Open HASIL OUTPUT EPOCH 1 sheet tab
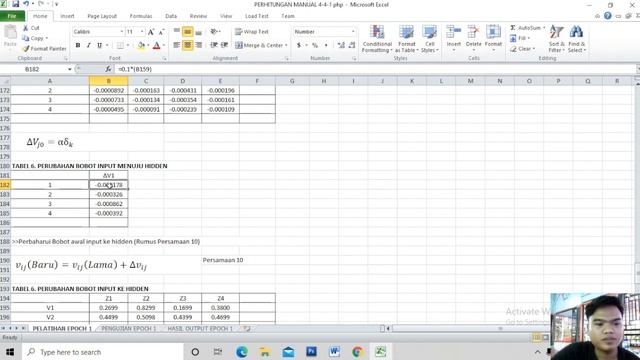The height and width of the screenshot is (360, 640). coord(200,328)
